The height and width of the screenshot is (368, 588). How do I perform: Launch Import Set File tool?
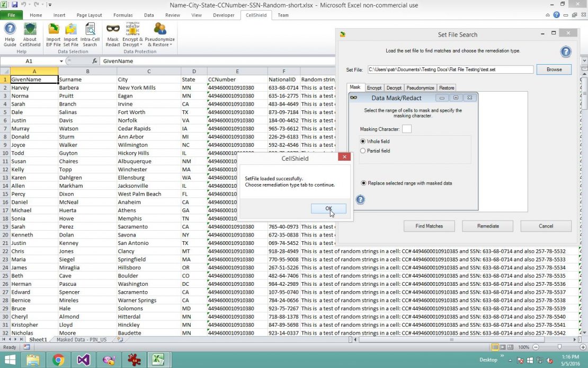click(70, 34)
